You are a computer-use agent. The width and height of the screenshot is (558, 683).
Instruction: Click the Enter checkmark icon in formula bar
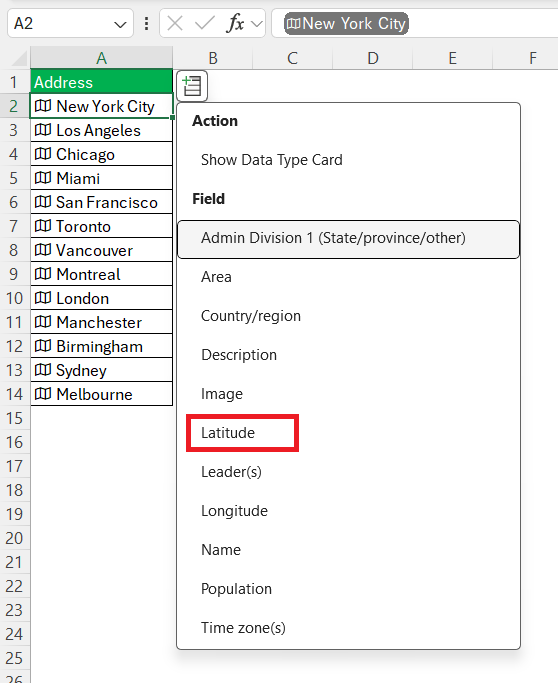tap(204, 23)
